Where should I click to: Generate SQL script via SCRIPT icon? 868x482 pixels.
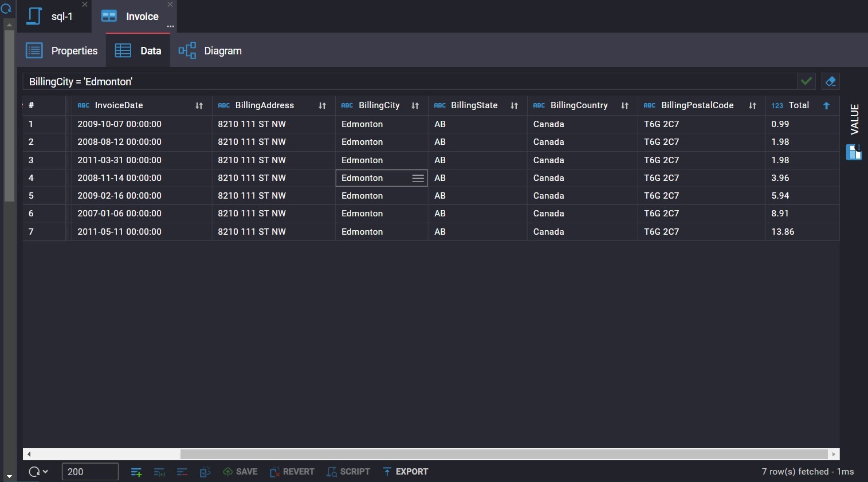348,472
